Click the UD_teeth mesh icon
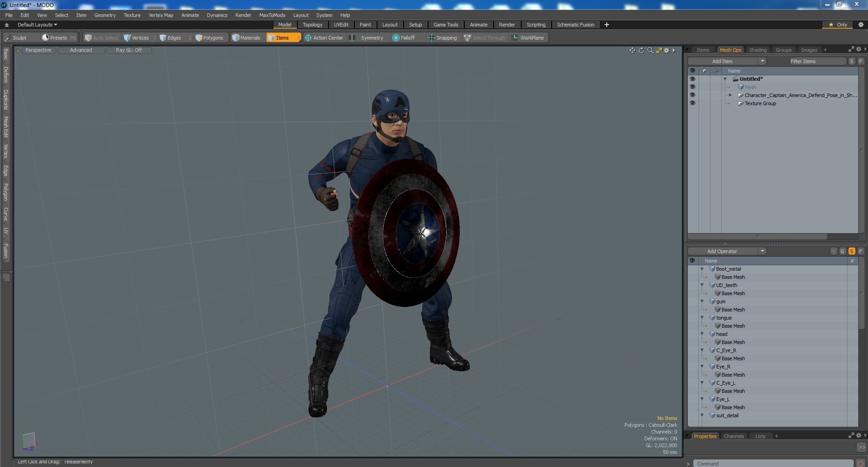The width and height of the screenshot is (868, 467). [712, 285]
